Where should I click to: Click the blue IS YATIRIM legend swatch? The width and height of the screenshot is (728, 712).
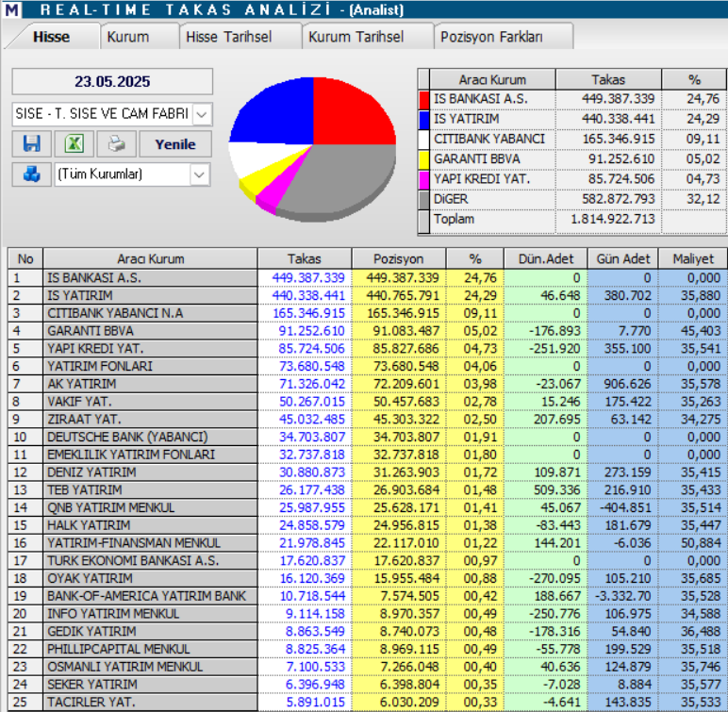click(x=424, y=120)
